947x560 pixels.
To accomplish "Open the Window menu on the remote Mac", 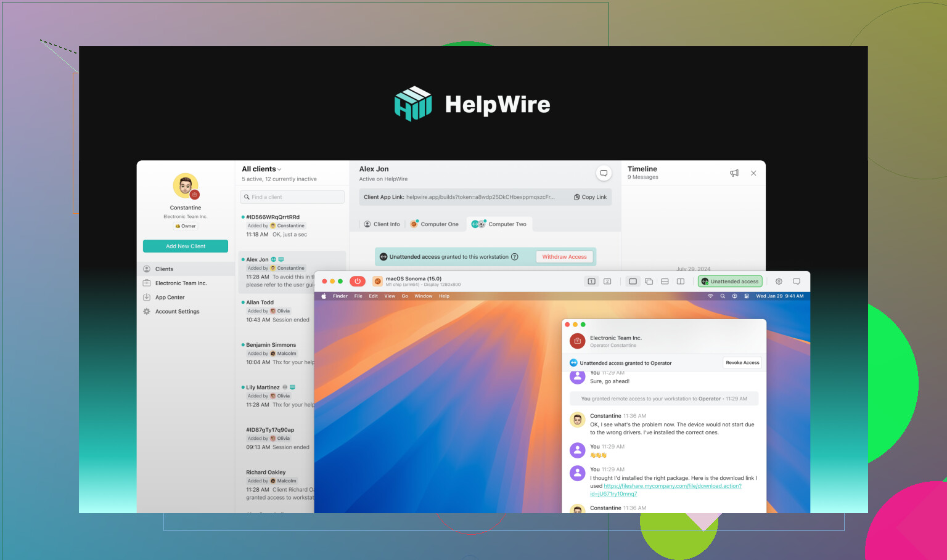I will coord(424,296).
